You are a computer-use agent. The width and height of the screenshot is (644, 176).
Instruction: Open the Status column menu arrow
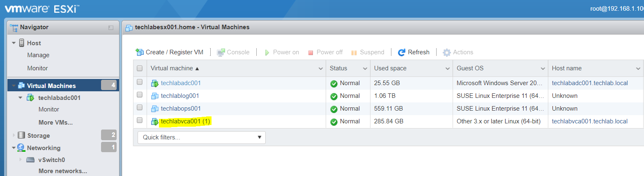click(365, 68)
